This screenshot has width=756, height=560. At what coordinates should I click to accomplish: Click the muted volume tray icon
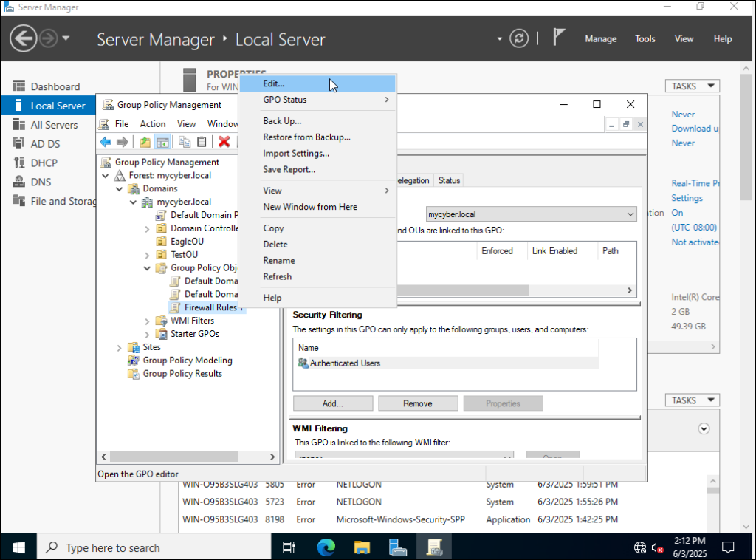click(657, 547)
